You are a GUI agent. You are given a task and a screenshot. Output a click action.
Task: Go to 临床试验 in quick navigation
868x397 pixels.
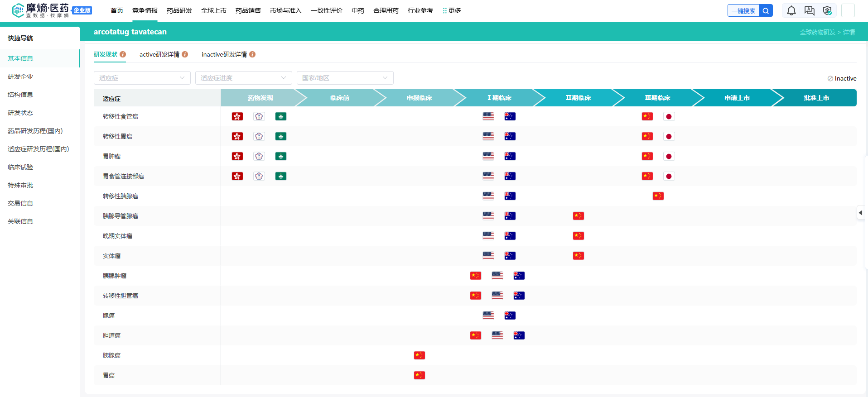coord(20,167)
